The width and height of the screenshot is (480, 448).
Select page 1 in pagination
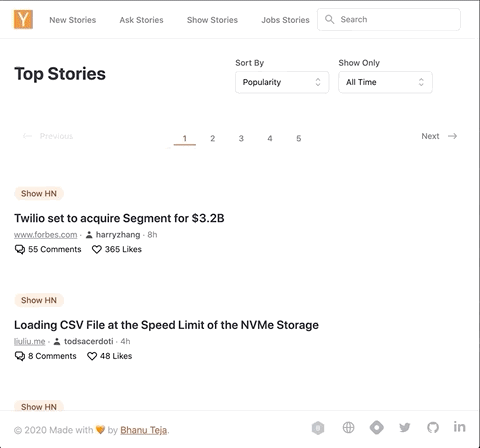pyautogui.click(x=185, y=138)
